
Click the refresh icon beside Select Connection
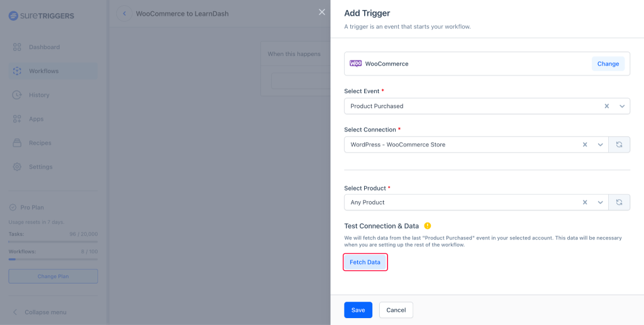tap(619, 145)
